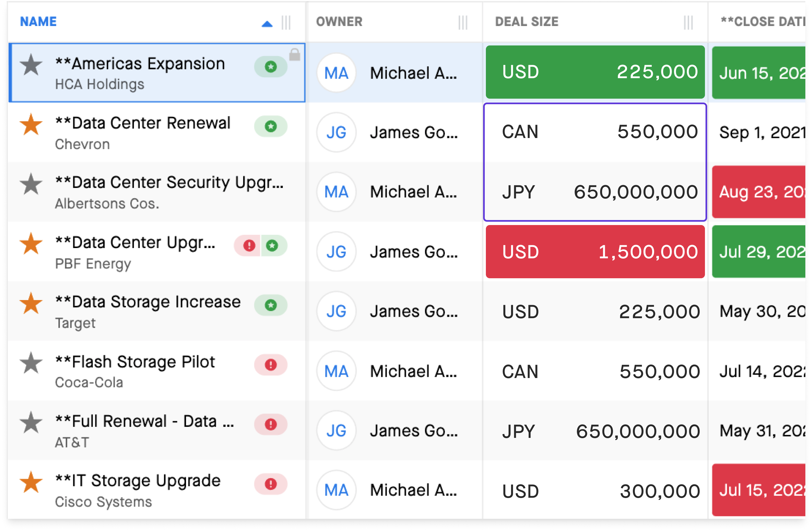
Task: Click the Name column header label
Action: coord(38,22)
